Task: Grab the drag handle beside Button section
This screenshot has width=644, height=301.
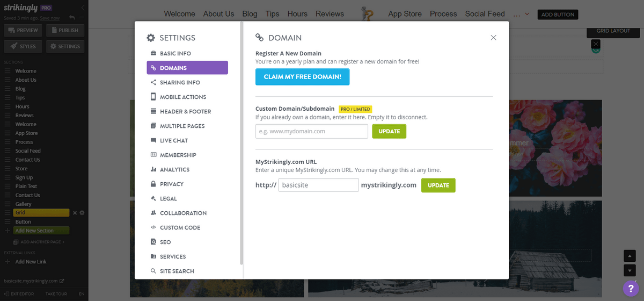Action: (8, 222)
